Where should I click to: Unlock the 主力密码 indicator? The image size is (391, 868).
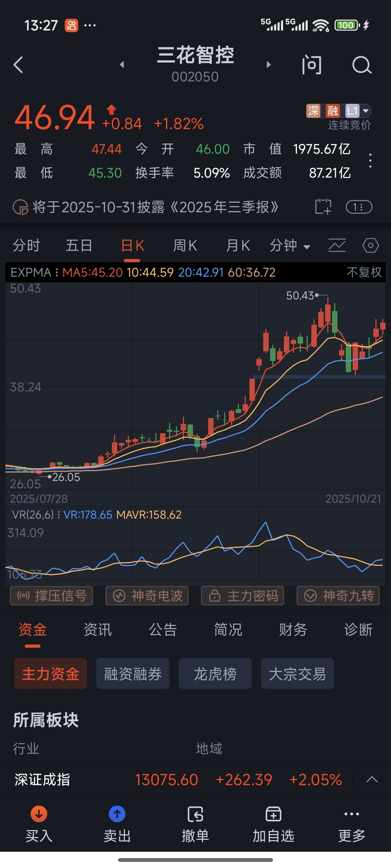(x=243, y=596)
